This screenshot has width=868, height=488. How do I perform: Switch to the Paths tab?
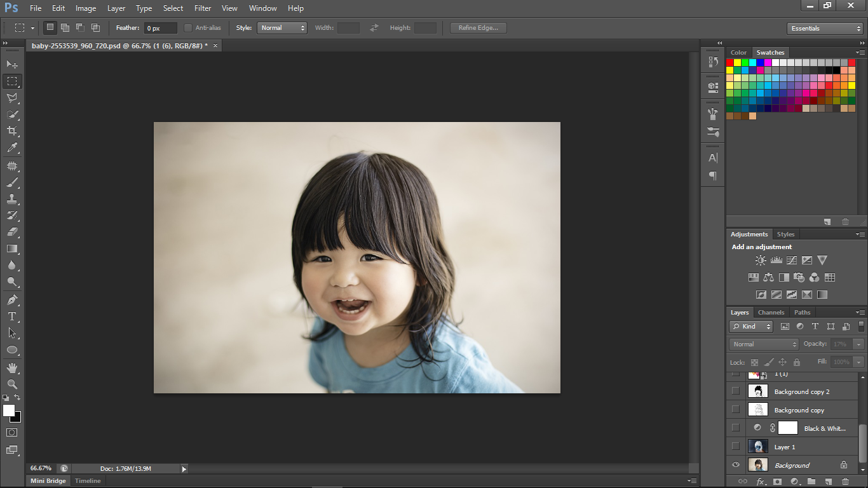[803, 312]
